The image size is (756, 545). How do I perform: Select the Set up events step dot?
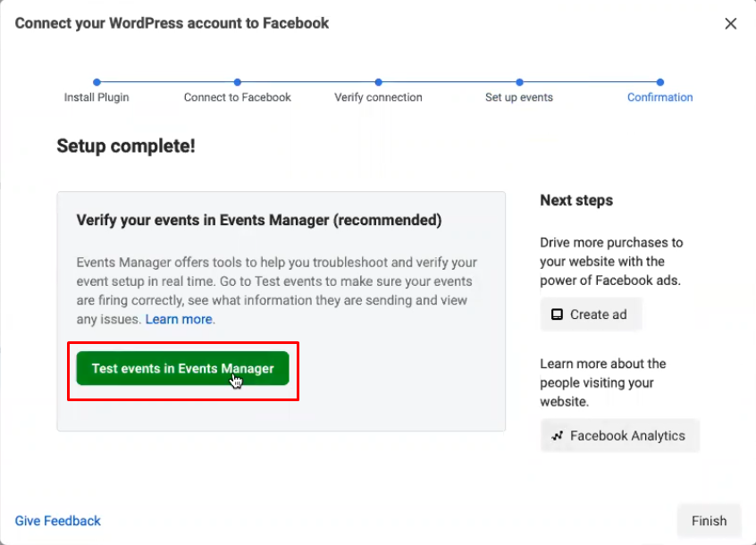[x=519, y=82]
